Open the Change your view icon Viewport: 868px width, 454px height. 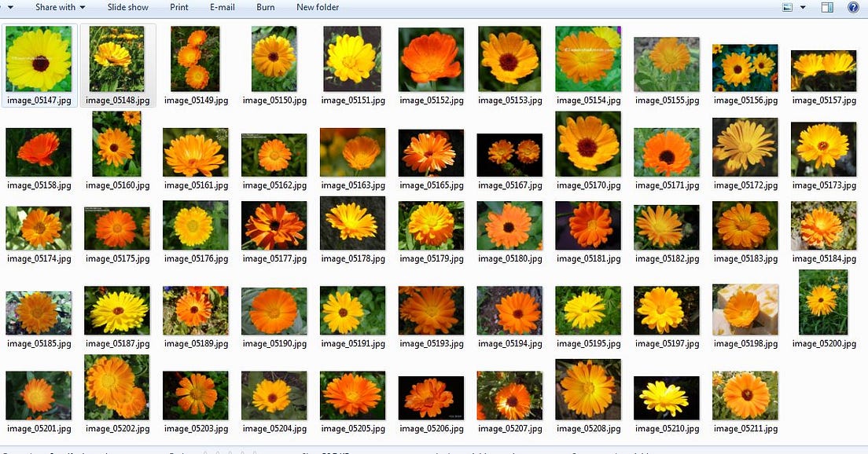(x=789, y=7)
